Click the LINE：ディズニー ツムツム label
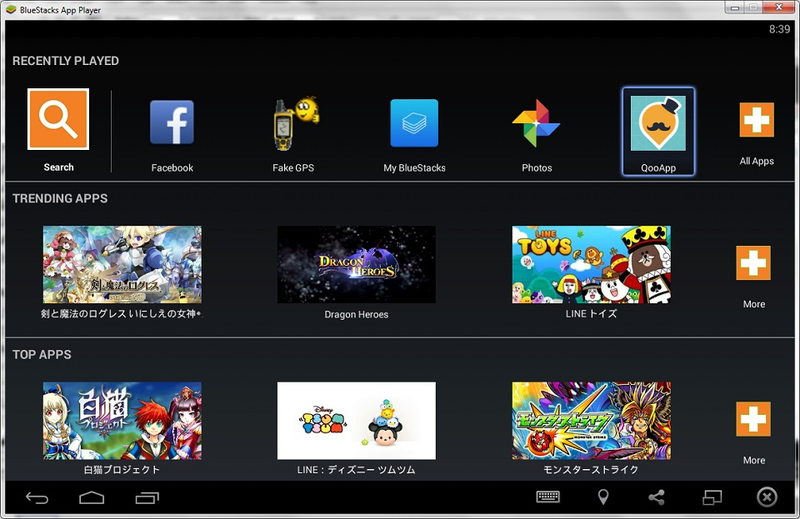The width and height of the screenshot is (800, 519). 356,469
